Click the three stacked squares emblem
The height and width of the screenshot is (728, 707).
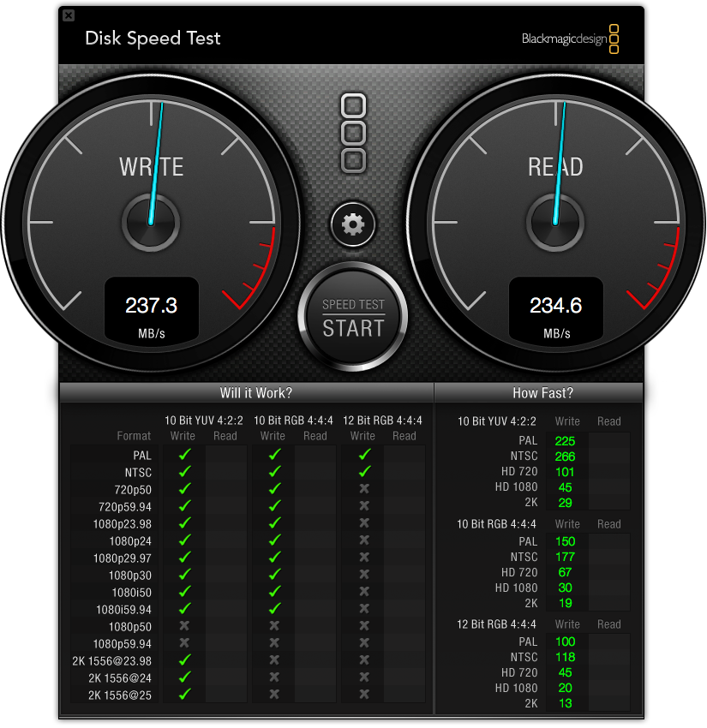(353, 134)
